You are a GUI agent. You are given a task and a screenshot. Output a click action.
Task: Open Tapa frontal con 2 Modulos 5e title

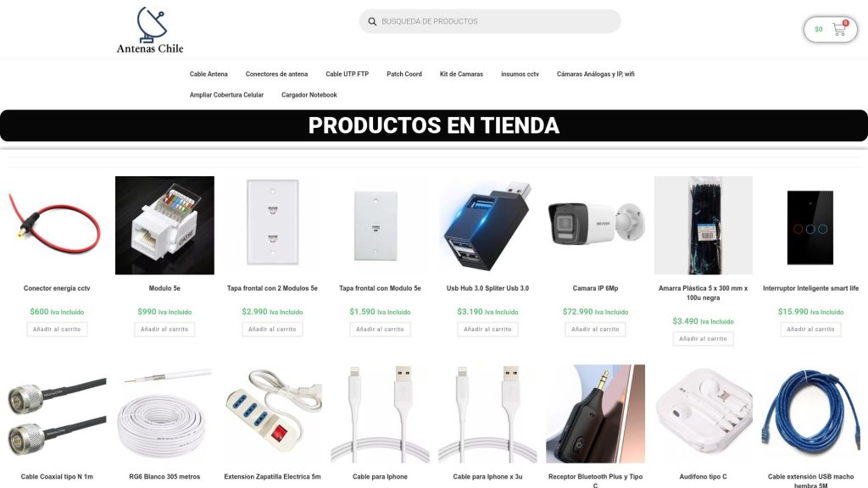click(x=272, y=288)
